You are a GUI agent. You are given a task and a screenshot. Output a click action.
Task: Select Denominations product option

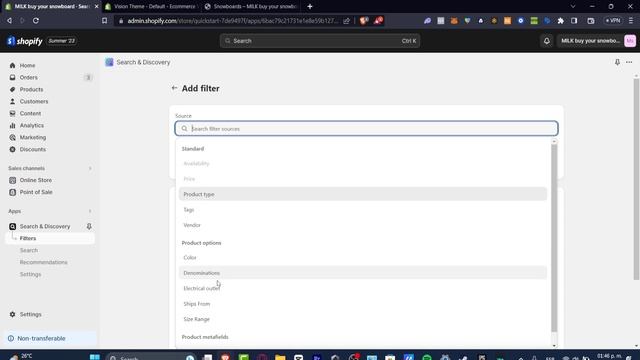[362, 273]
